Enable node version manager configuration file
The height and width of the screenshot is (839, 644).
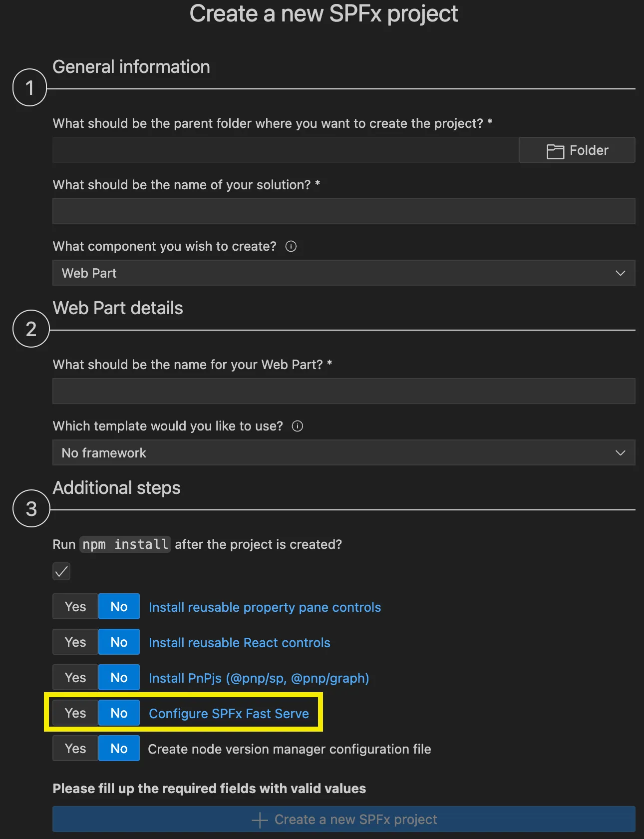pos(74,748)
